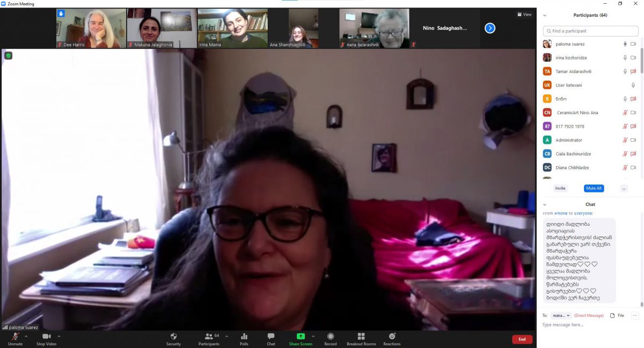
Task: Click the Find a participant search field
Action: [590, 31]
